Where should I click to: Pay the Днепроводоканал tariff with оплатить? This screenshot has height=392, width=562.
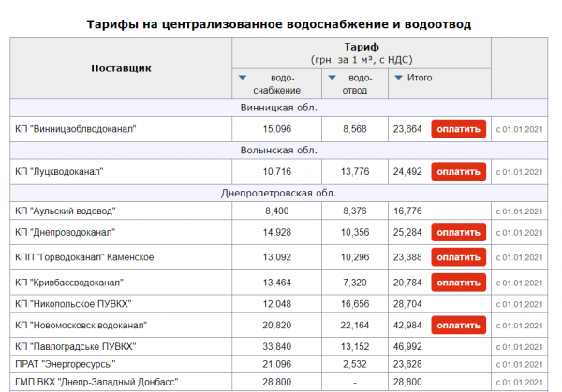(x=458, y=232)
